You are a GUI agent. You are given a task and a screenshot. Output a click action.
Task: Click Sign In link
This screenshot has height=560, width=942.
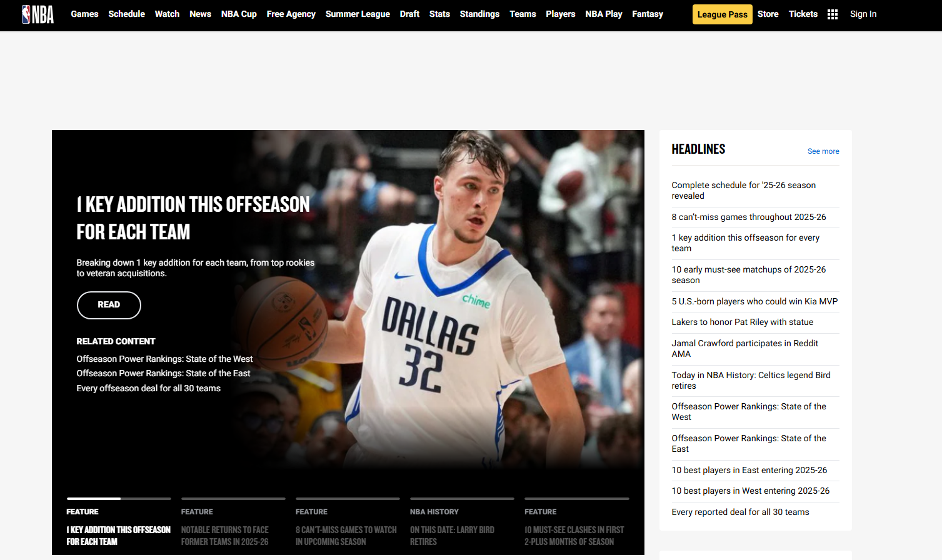tap(863, 14)
